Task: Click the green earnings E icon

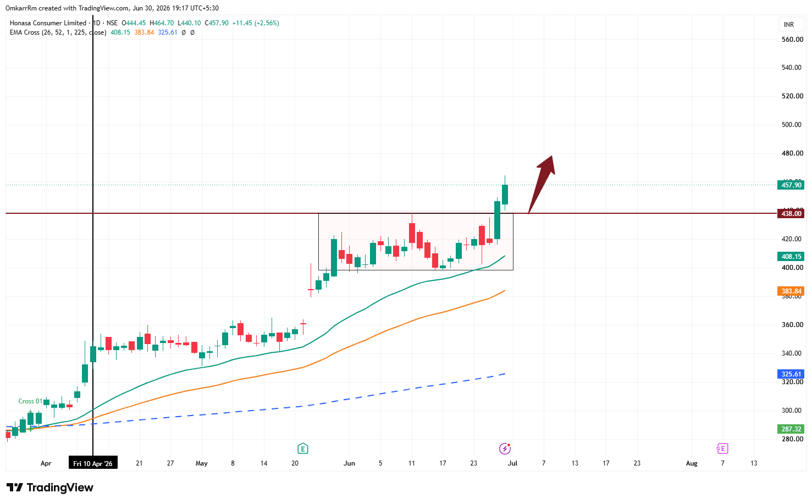Action: [302, 448]
